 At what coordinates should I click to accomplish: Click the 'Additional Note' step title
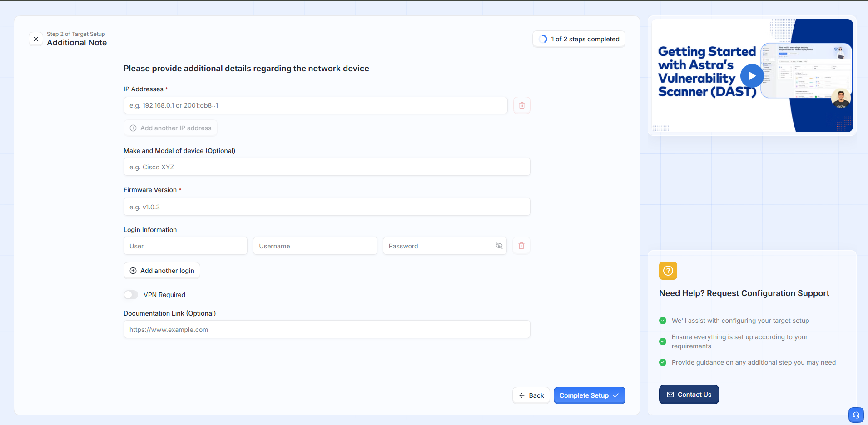coord(77,43)
